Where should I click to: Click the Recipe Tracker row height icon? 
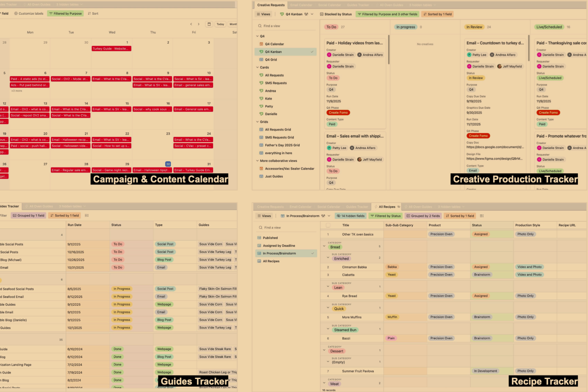(482, 216)
